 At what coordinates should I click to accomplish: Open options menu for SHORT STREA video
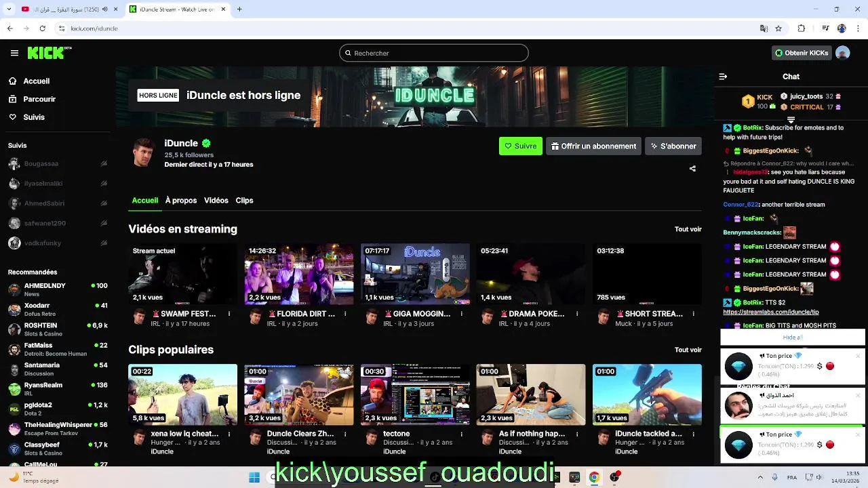[x=693, y=314]
